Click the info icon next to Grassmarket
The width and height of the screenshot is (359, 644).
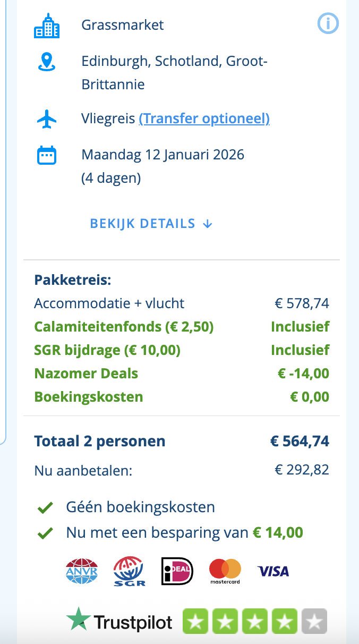tap(328, 23)
